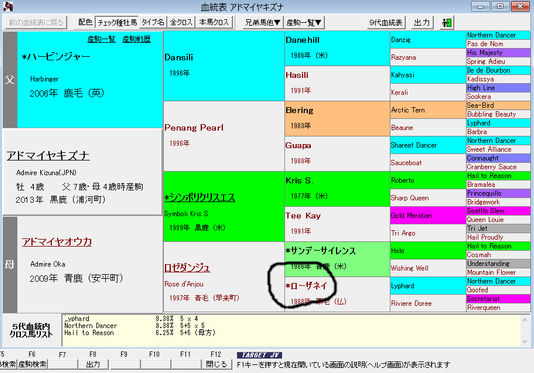Select the Seattle Slew cell
534x373 pixels.
tap(498, 211)
